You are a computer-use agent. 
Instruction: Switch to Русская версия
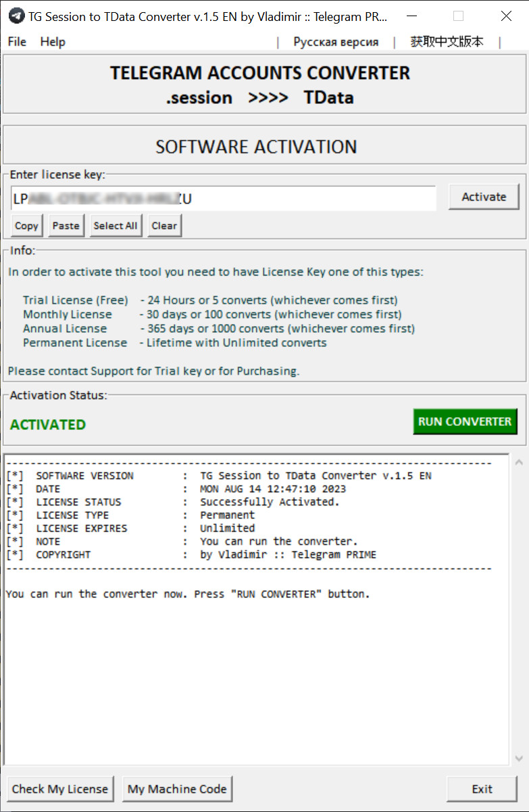click(336, 42)
